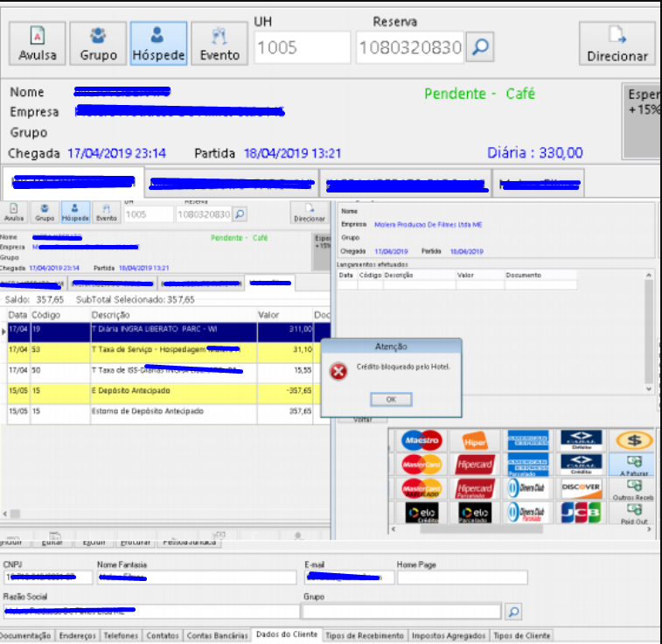Viewport: 662px width, 644px height.
Task: Choose MasterCard Parcelado as the payment method
Action: pos(422,488)
